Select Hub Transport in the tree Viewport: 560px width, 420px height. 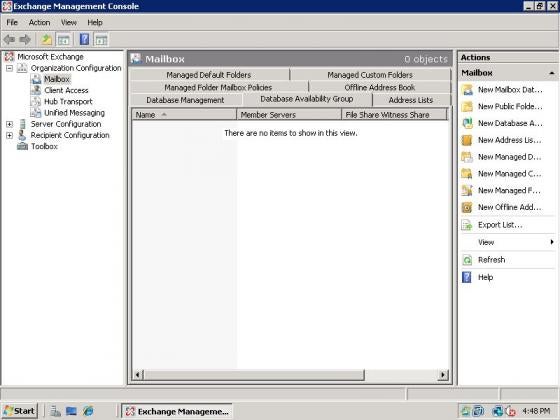(x=68, y=102)
